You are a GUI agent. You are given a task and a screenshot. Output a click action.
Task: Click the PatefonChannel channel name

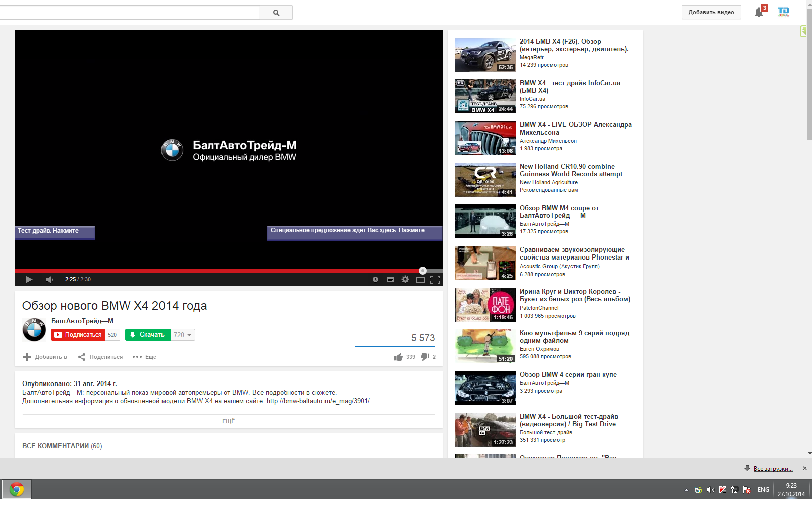click(539, 308)
